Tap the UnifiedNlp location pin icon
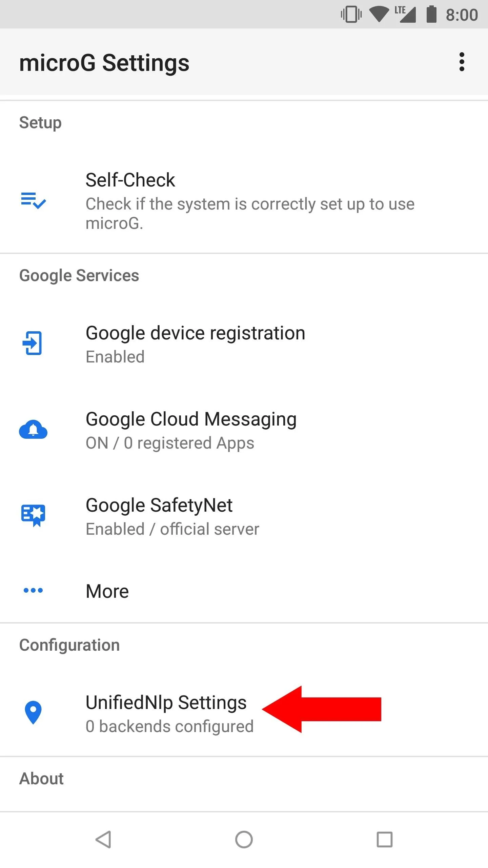This screenshot has height=868, width=488. [33, 712]
